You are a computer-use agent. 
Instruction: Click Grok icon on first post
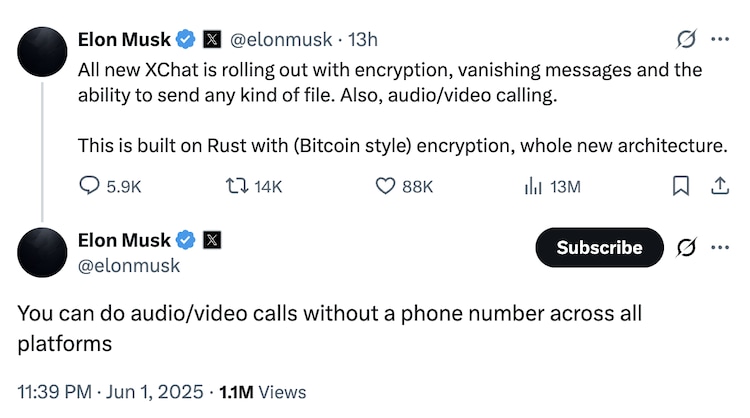coord(686,40)
